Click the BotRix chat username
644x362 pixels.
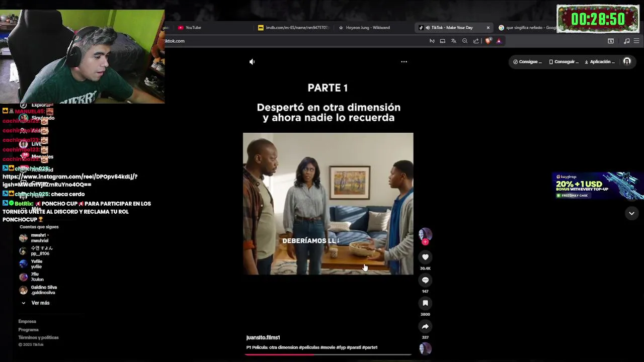coord(24,204)
